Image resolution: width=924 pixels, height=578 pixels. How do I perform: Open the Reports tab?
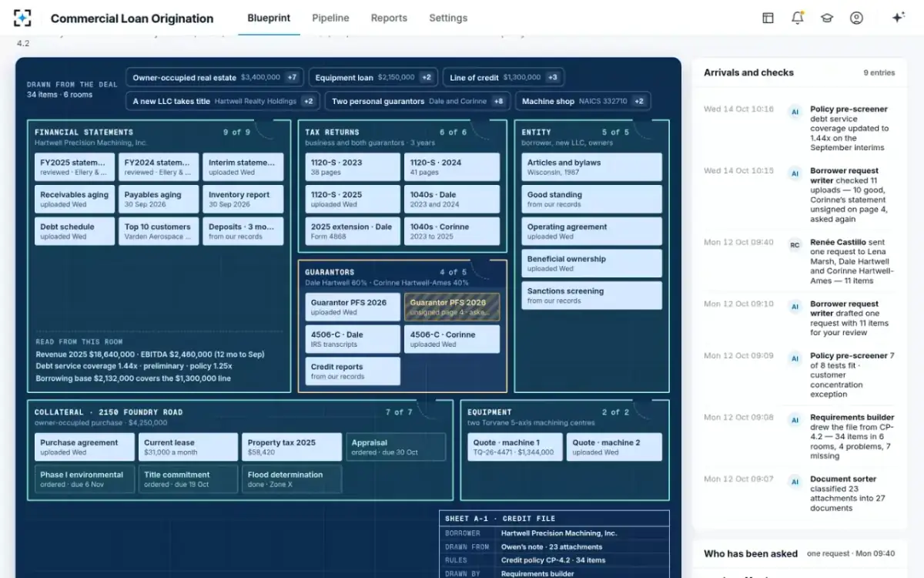click(389, 18)
